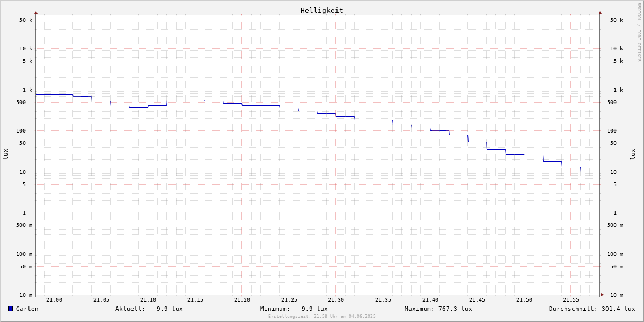Click the '10 m' label on left axis
The image size is (644, 322).
click(x=26, y=295)
